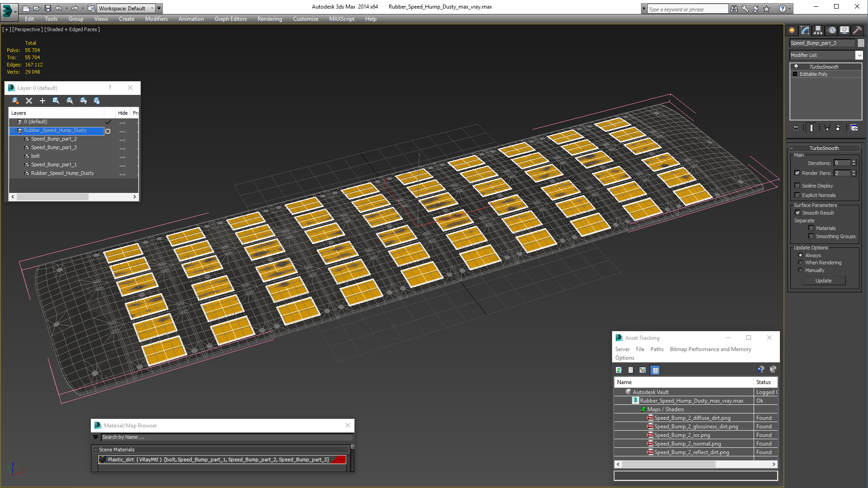Screen dimensions: 868x488
Task: Collapse the TurboSmooth rollout header
Action: (824, 148)
